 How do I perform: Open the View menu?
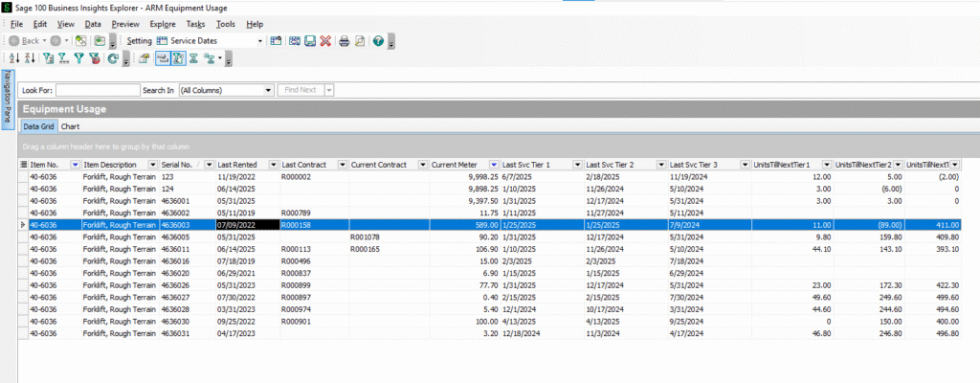point(66,24)
